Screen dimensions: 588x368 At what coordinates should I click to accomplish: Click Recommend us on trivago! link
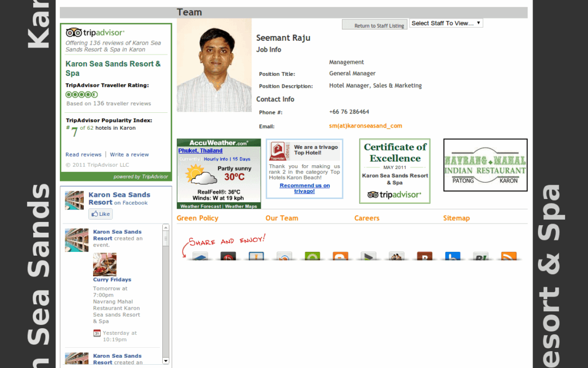point(304,188)
